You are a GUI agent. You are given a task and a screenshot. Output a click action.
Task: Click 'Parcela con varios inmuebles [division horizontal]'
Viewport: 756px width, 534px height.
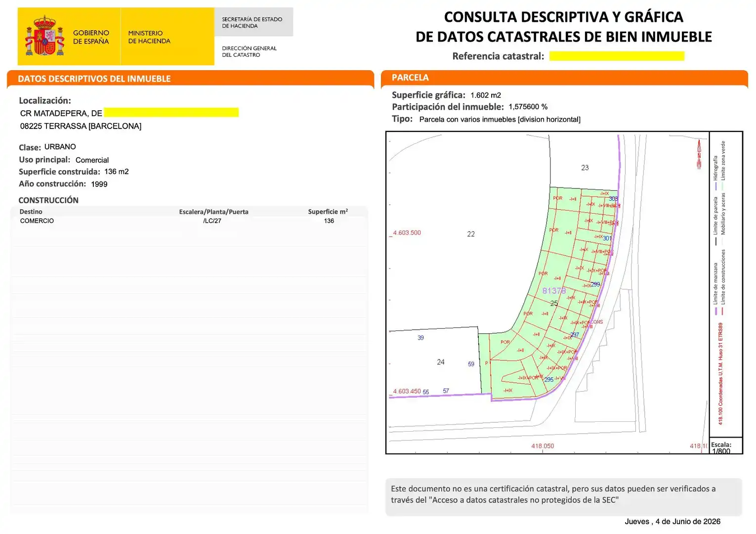pyautogui.click(x=500, y=120)
